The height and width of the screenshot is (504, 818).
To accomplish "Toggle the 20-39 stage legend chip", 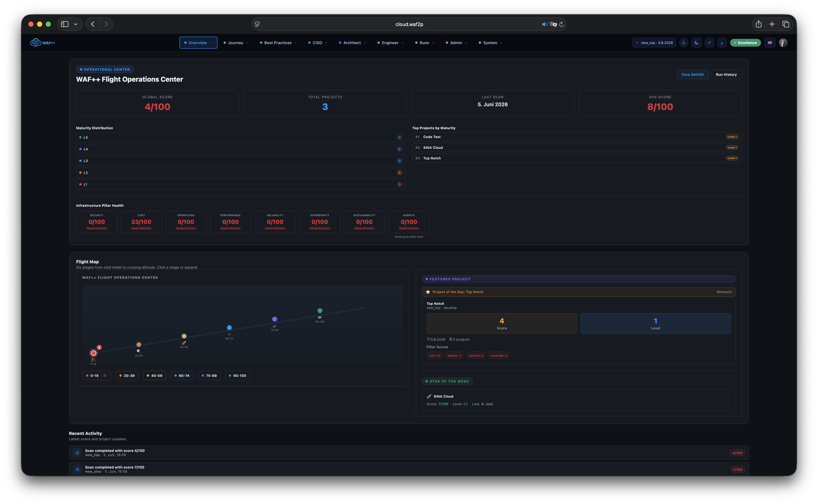I will click(x=127, y=376).
